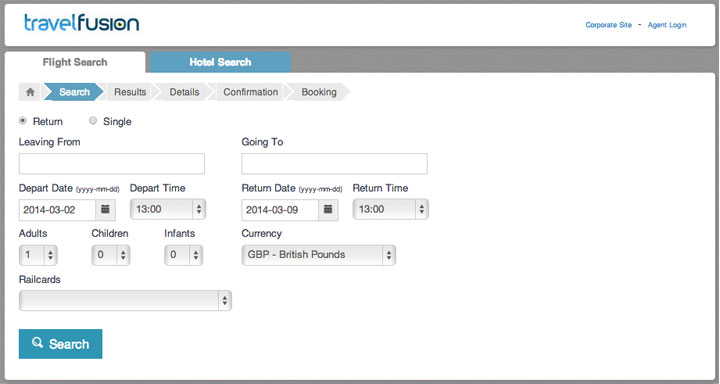Switch to the Hotel Search tab
Image resolution: width=720 pixels, height=384 pixels.
(x=220, y=62)
